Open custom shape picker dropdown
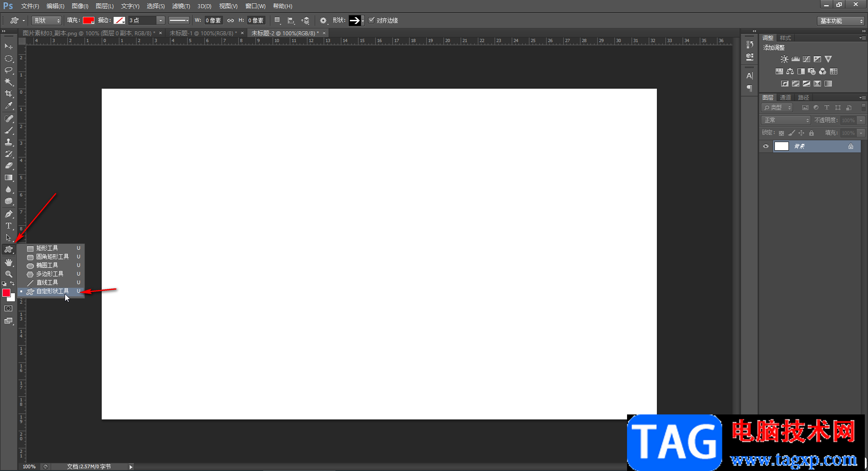The image size is (868, 471). click(x=363, y=20)
